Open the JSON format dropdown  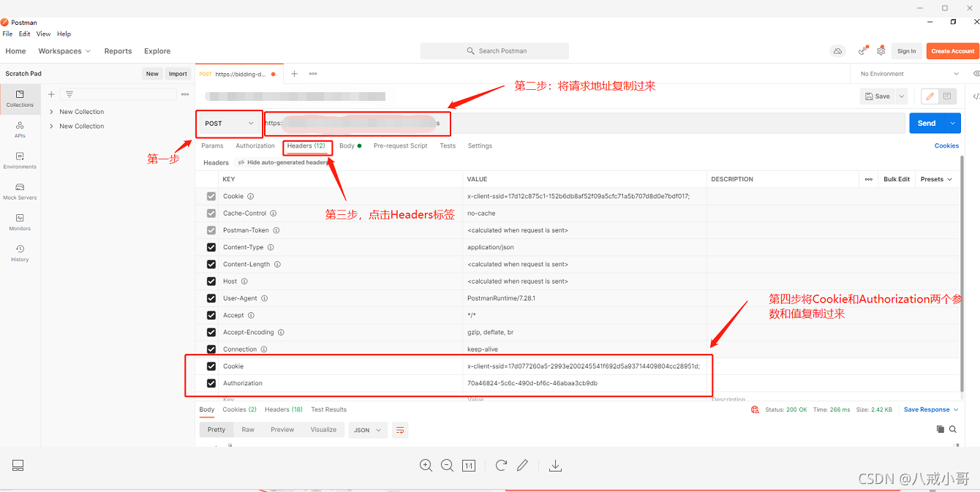coord(367,430)
